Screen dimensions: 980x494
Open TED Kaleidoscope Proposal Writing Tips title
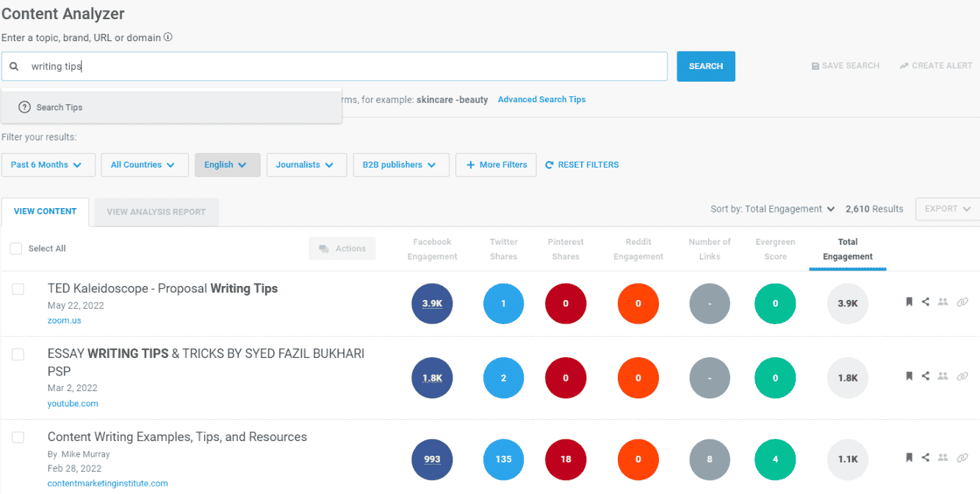(x=163, y=288)
